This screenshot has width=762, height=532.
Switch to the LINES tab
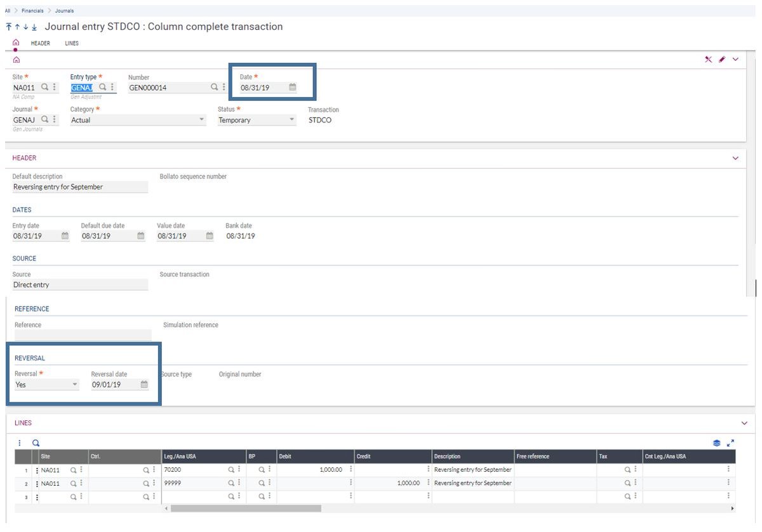pos(71,43)
